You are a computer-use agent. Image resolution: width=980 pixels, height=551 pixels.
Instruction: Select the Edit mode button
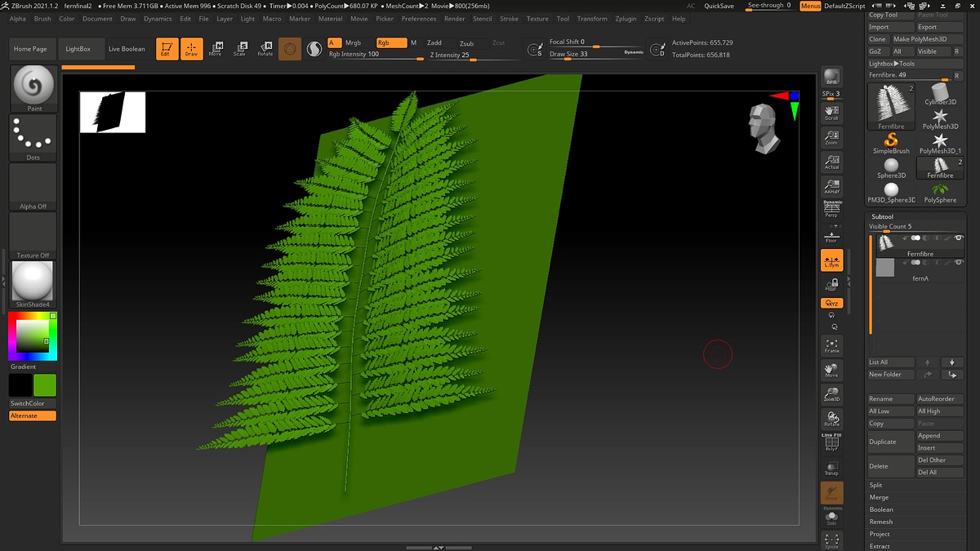coord(166,49)
